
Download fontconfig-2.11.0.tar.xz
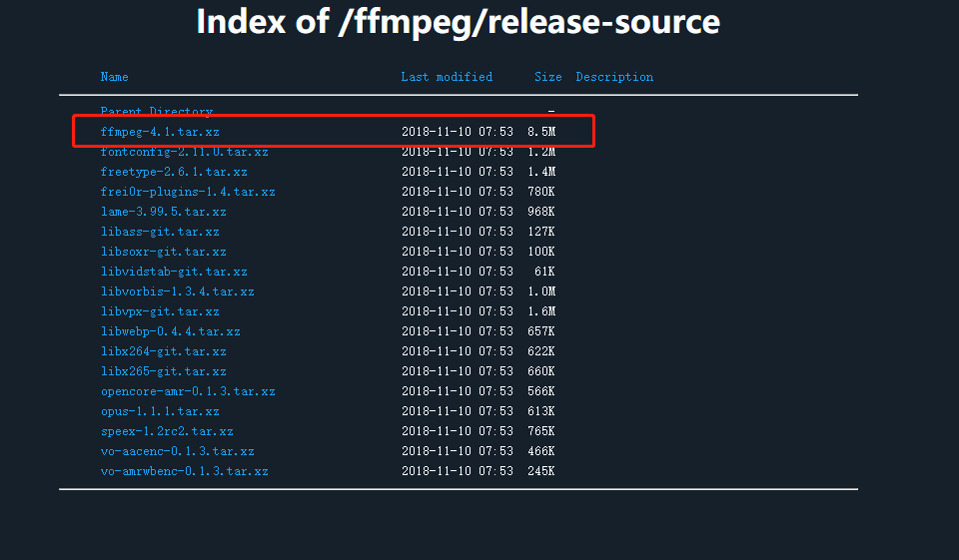(184, 152)
